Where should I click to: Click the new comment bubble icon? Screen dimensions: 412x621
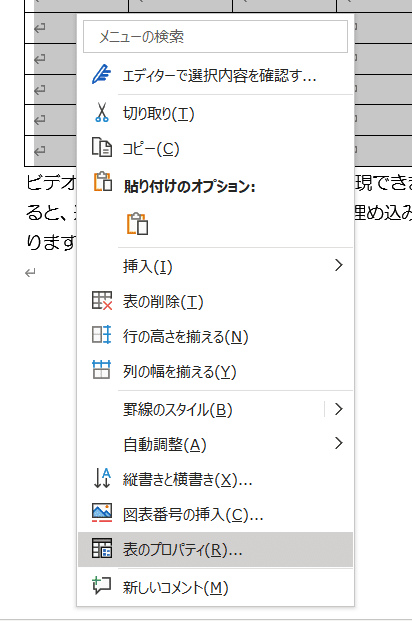tap(101, 586)
